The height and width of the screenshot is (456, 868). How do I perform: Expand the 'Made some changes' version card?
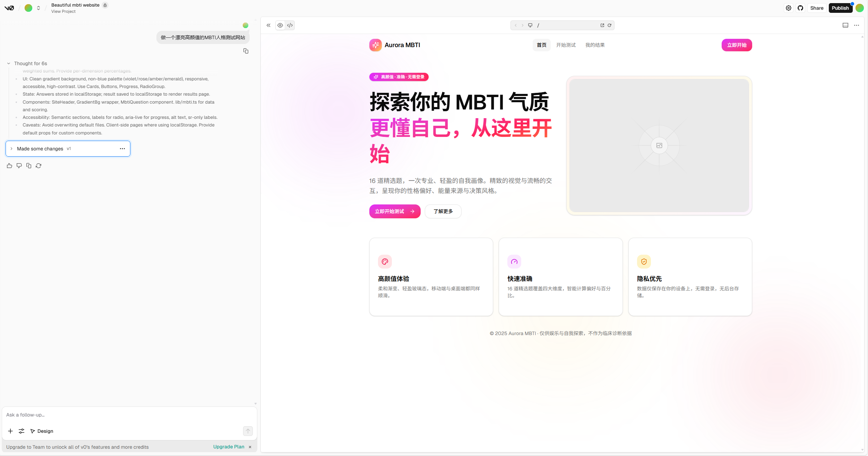[11, 149]
